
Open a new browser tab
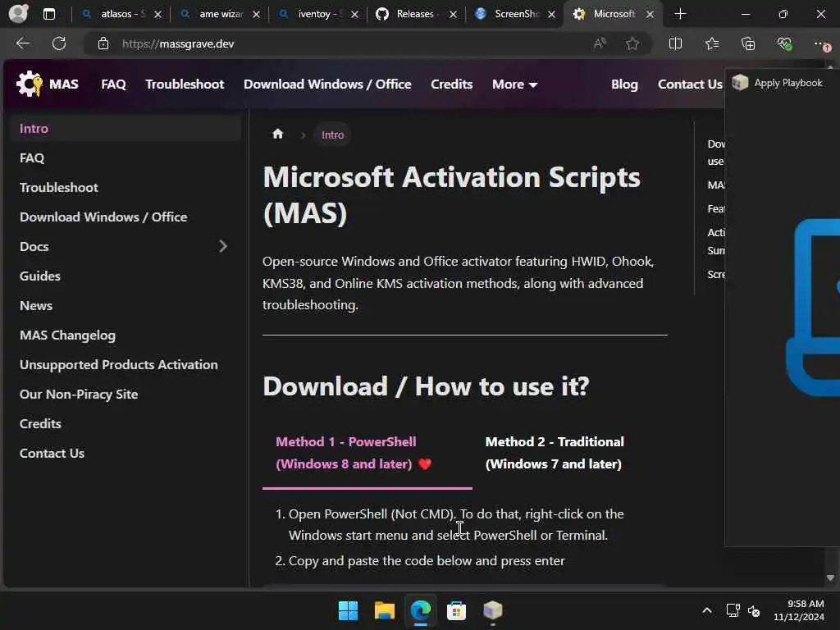(680, 14)
